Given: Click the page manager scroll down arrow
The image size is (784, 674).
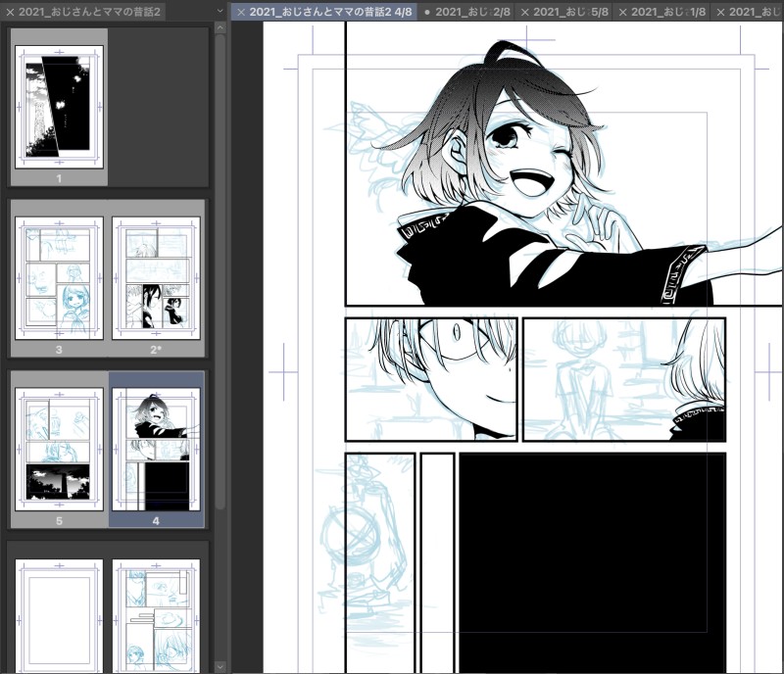Looking at the screenshot, I should (220, 666).
